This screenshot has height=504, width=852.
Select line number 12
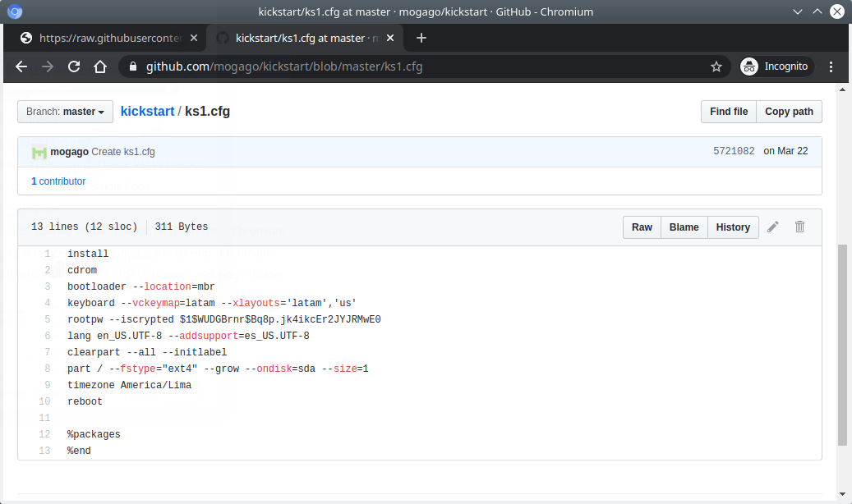[x=44, y=434]
